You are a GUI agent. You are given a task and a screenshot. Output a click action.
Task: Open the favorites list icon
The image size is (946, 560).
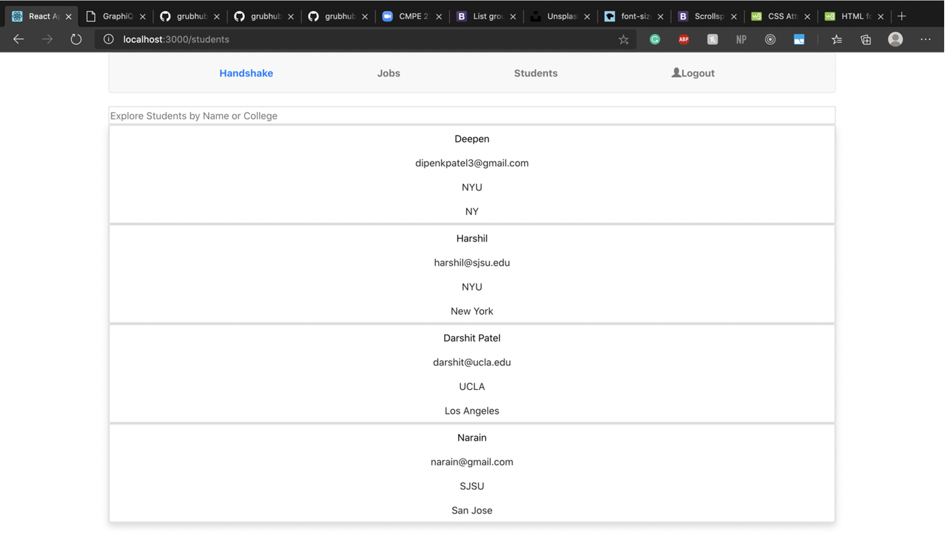tap(837, 40)
